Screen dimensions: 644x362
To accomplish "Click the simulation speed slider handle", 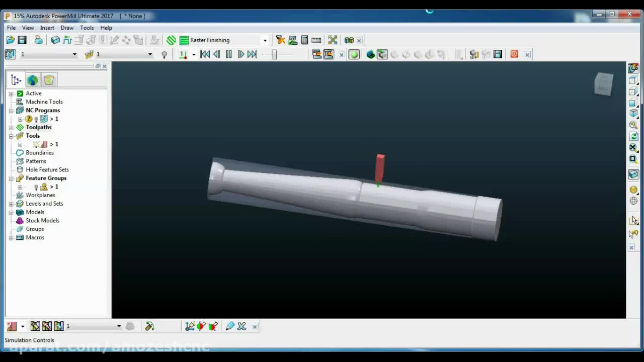I will 274,54.
